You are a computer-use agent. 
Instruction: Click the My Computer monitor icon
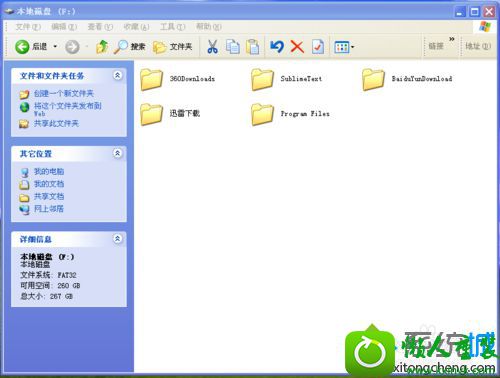(25, 172)
